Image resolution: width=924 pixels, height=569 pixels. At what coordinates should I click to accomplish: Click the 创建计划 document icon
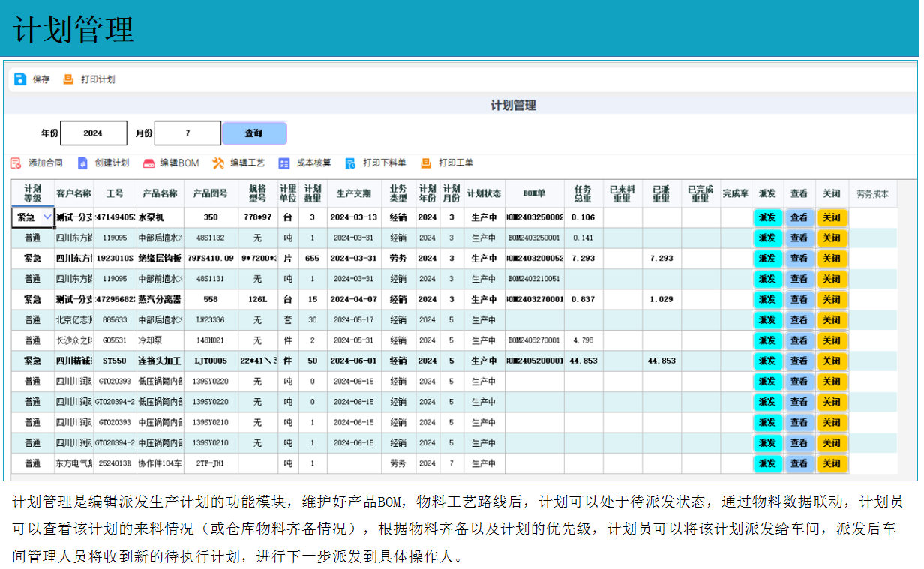tap(82, 163)
